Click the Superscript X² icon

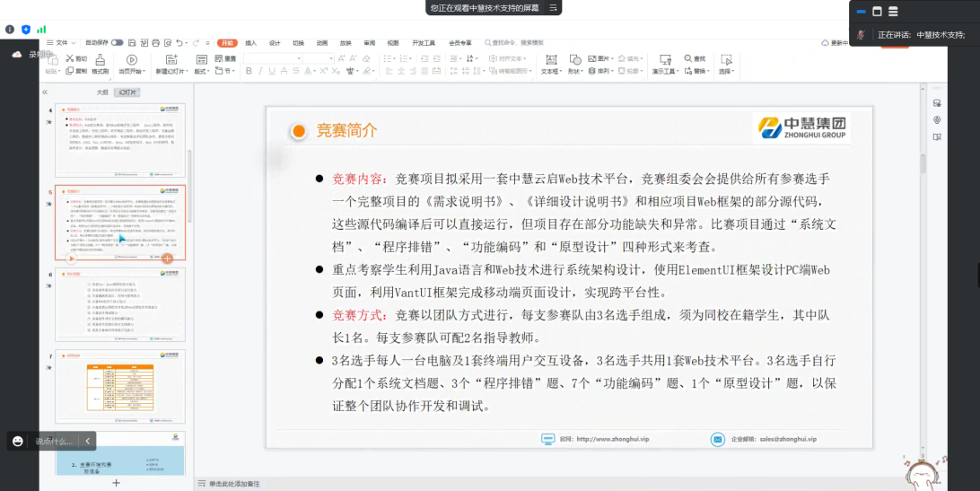[x=324, y=71]
